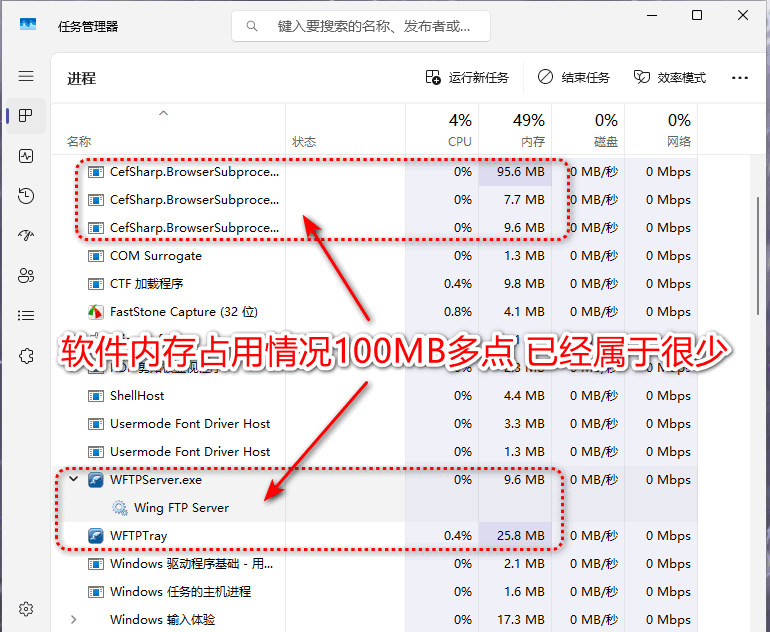Open the hamburger navigation menu

26,76
